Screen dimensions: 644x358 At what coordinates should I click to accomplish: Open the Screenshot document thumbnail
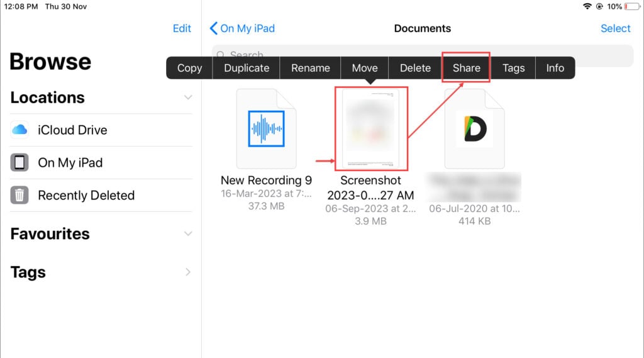[371, 128]
